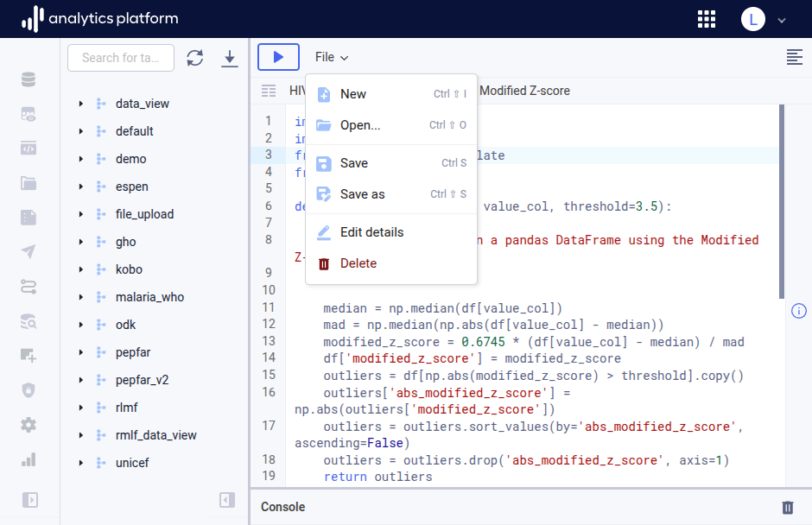The image size is (812, 525).
Task: Open the folder icon in sidebar
Action: [x=29, y=183]
